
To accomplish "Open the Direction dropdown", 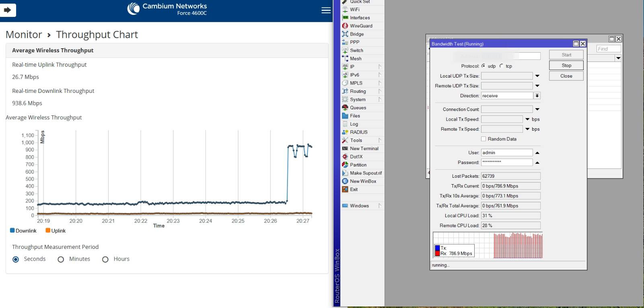I will point(537,96).
